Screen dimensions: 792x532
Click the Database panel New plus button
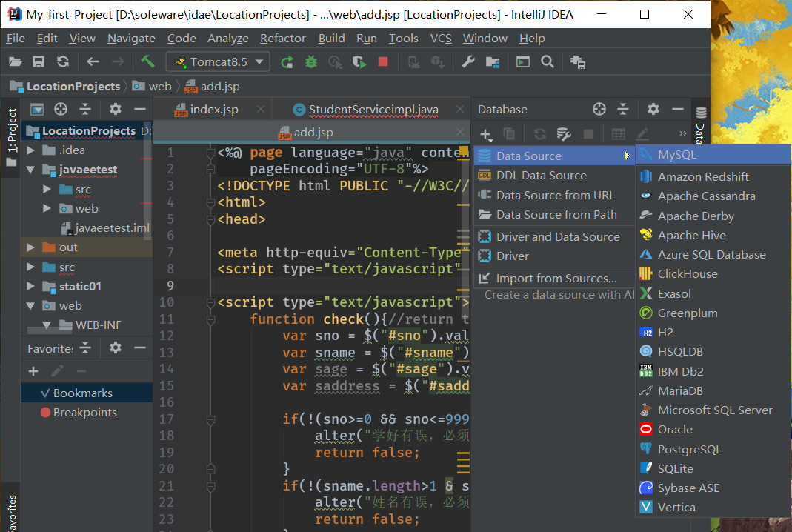tap(486, 134)
